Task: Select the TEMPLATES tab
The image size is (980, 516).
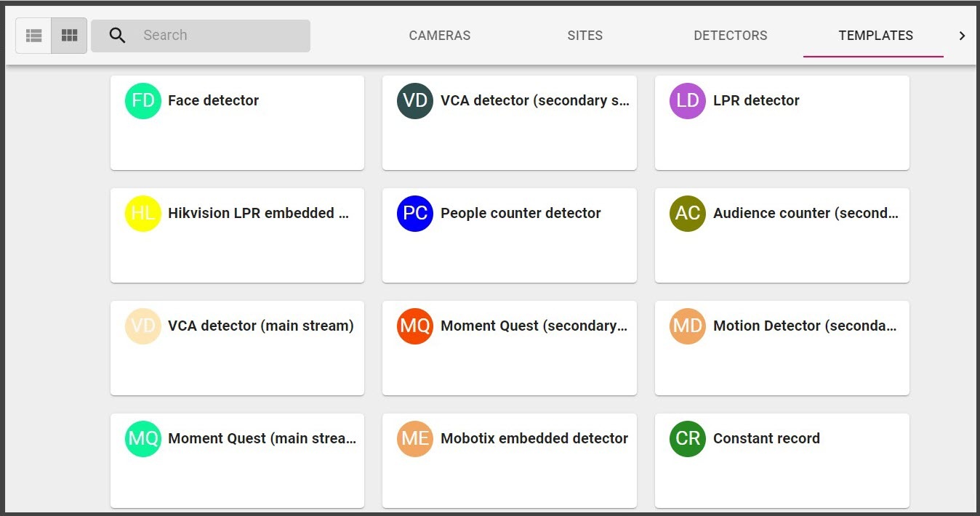Action: [875, 36]
